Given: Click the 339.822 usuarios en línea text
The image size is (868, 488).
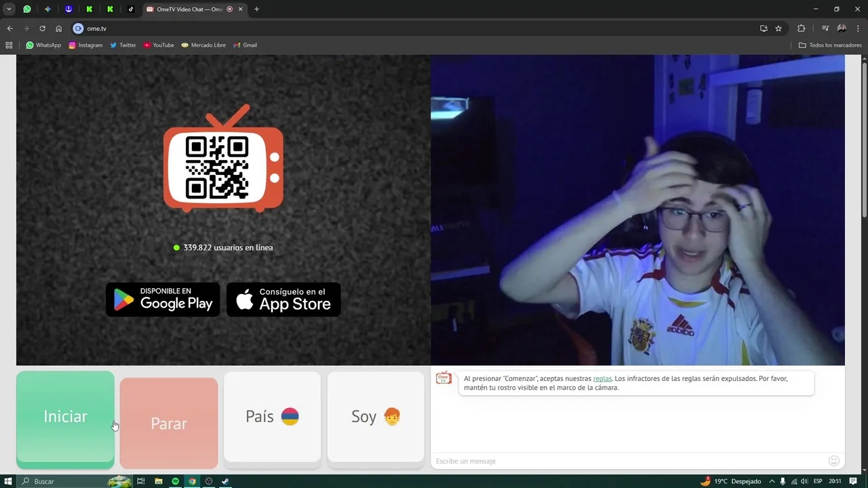Looking at the screenshot, I should (x=228, y=247).
